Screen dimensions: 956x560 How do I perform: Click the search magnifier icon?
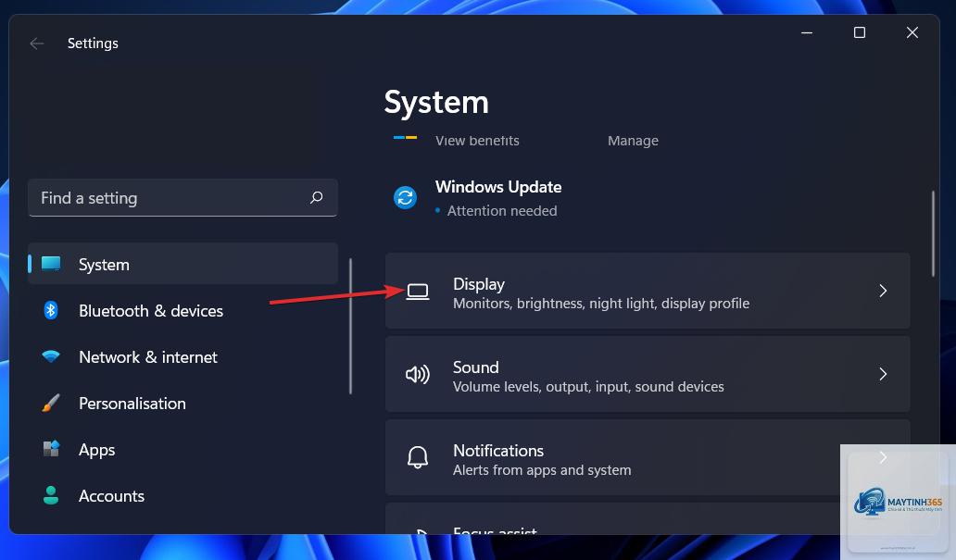[x=316, y=197]
